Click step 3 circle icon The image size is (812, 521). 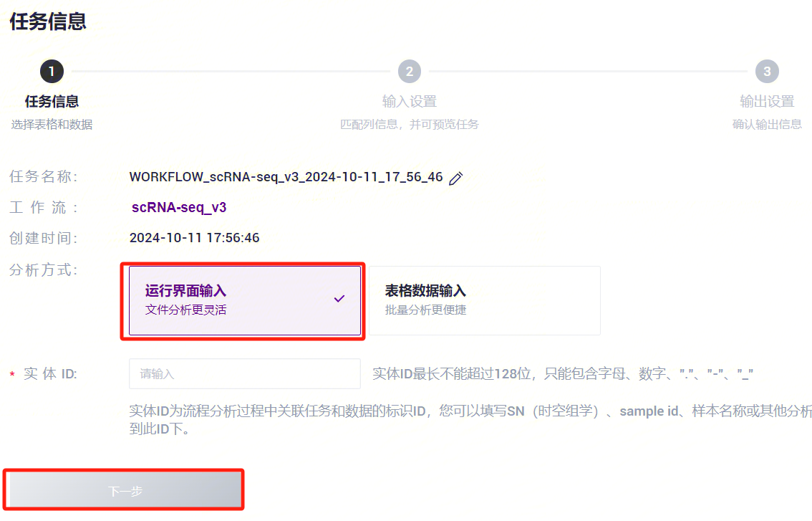[x=767, y=72]
